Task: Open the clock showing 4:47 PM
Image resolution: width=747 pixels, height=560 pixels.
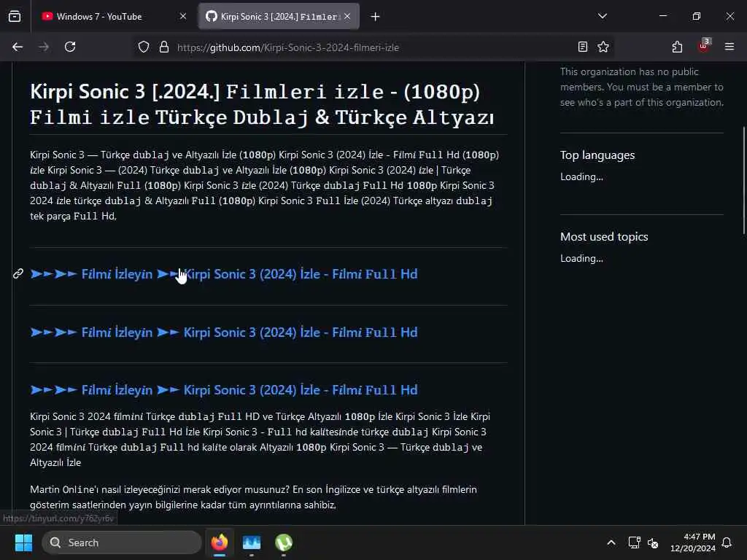Action: tap(693, 542)
